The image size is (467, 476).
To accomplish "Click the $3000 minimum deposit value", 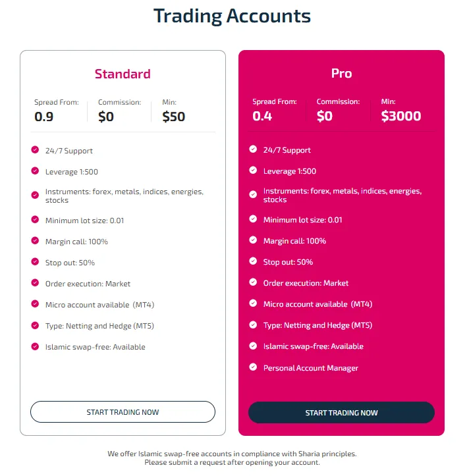I will tap(400, 117).
